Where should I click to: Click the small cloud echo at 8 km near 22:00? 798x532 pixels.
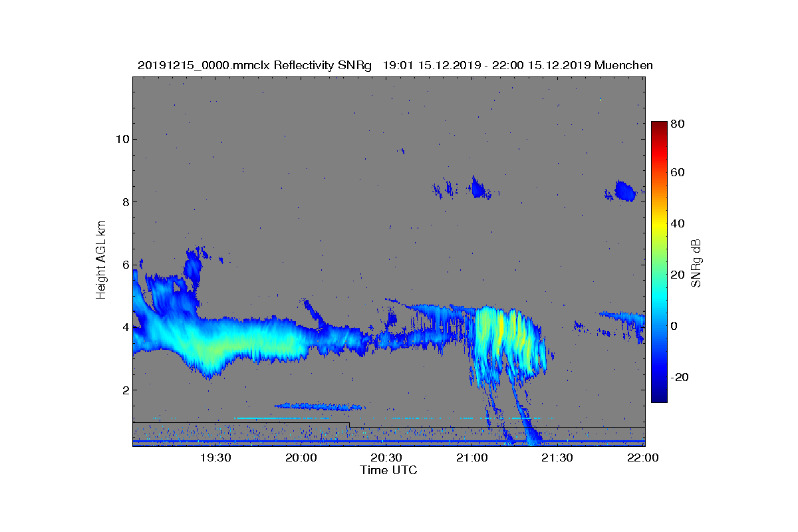pos(625,191)
